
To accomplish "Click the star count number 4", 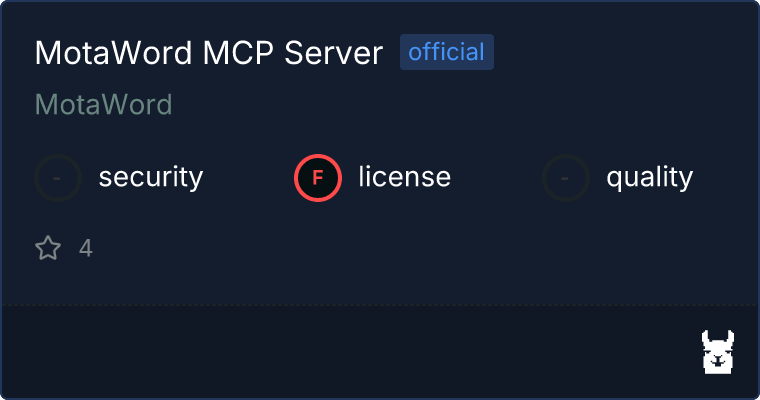I will coord(86,248).
